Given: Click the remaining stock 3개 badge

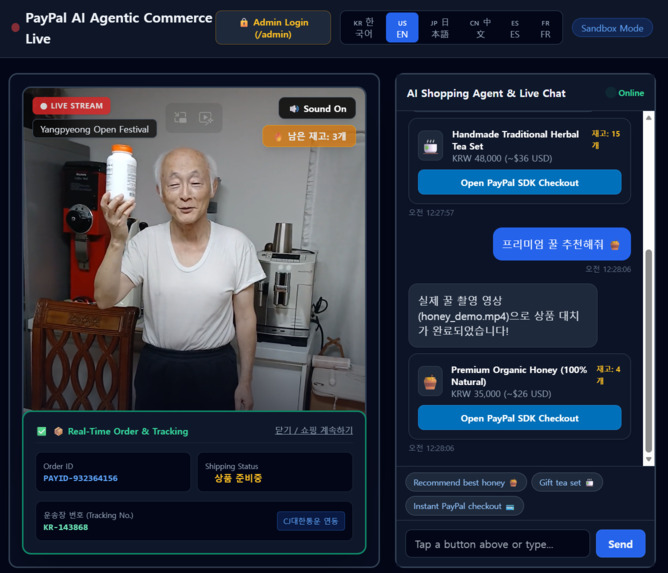Looking at the screenshot, I should (x=309, y=136).
